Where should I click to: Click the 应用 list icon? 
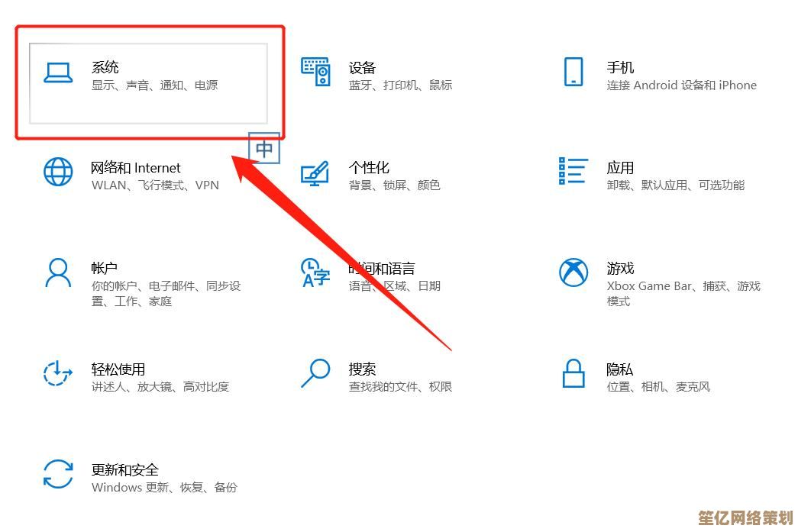(x=573, y=171)
